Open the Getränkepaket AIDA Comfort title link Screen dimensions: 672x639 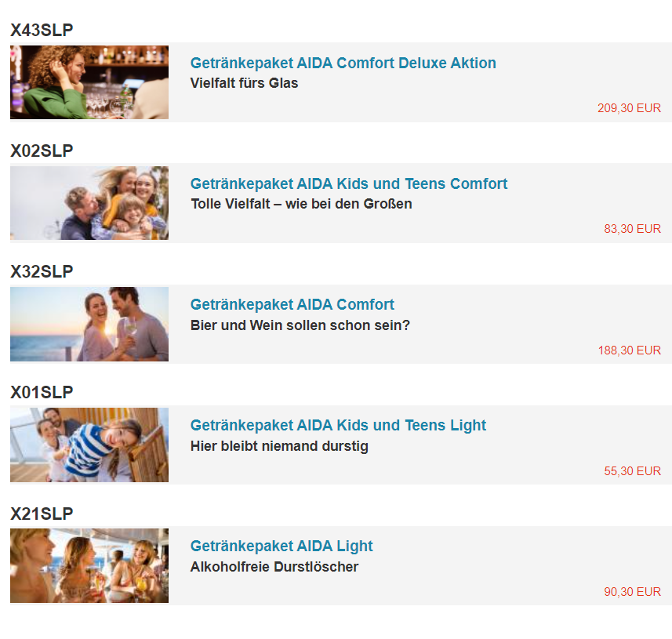pyautogui.click(x=292, y=305)
